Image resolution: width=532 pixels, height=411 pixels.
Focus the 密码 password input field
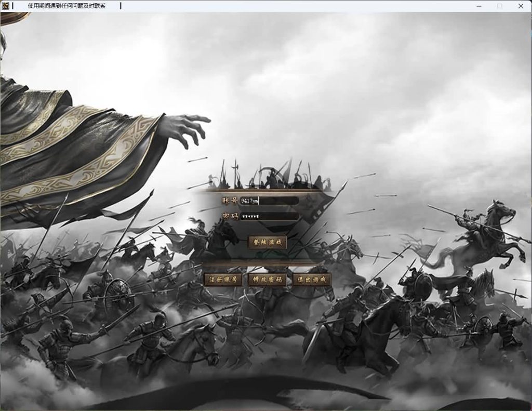click(x=270, y=217)
